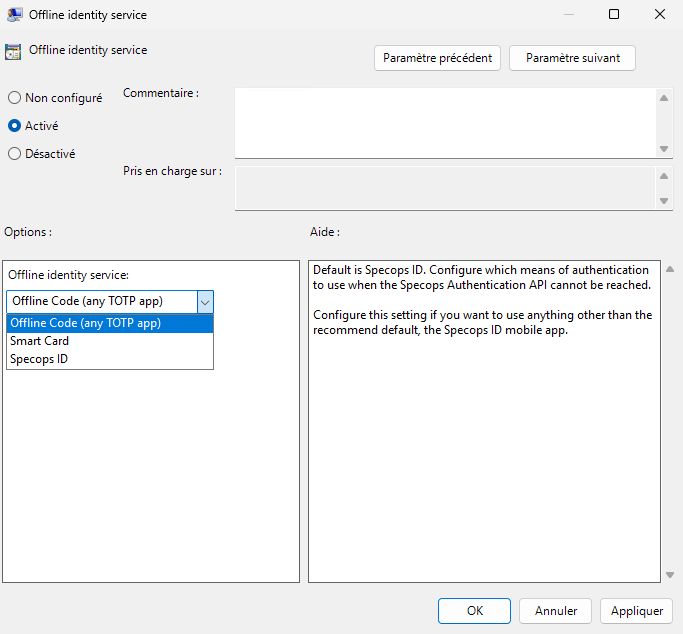This screenshot has height=634, width=683.
Task: Apply changes with Appliquer
Action: [636, 610]
